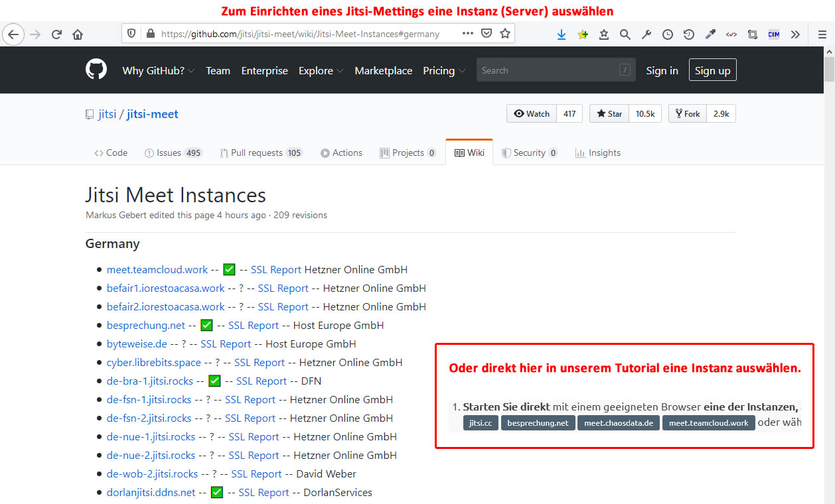This screenshot has height=504, width=835.
Task: Open the befair1.iorestoacasa.work link
Action: [166, 288]
